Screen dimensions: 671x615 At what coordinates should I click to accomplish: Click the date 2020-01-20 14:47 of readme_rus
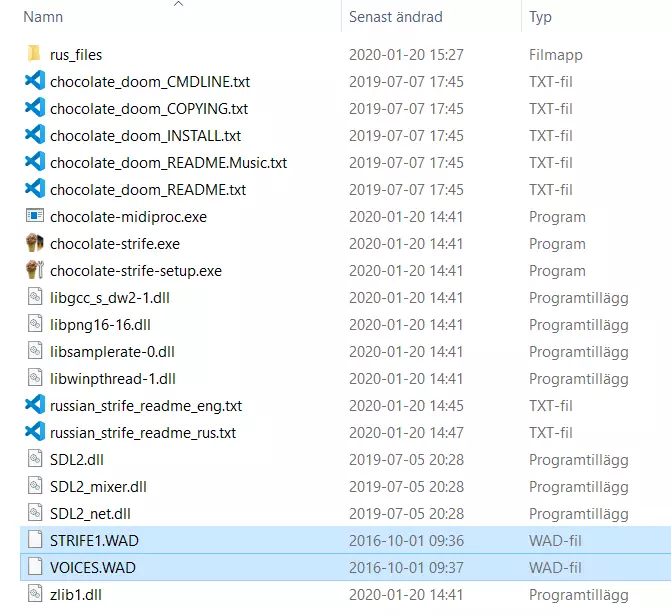406,432
